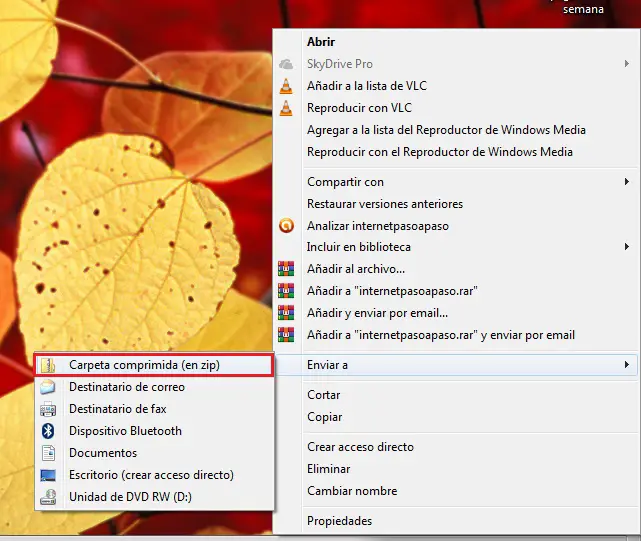Click VLC cone icon beside Añadir a la lista
Viewport: 641px width, 541px height.
(x=286, y=86)
